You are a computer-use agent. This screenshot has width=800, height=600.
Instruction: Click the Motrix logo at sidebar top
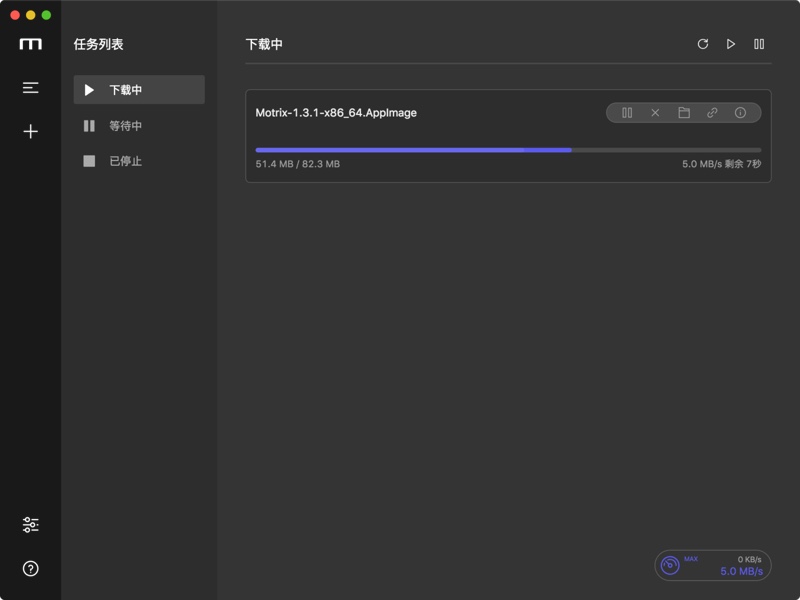(30, 44)
